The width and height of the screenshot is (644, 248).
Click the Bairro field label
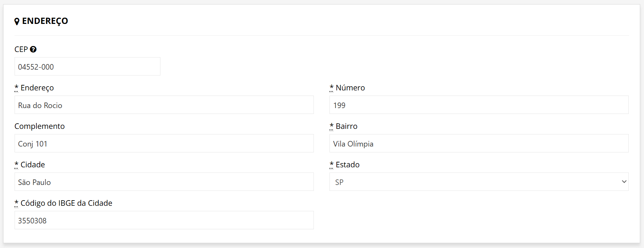pyautogui.click(x=346, y=126)
